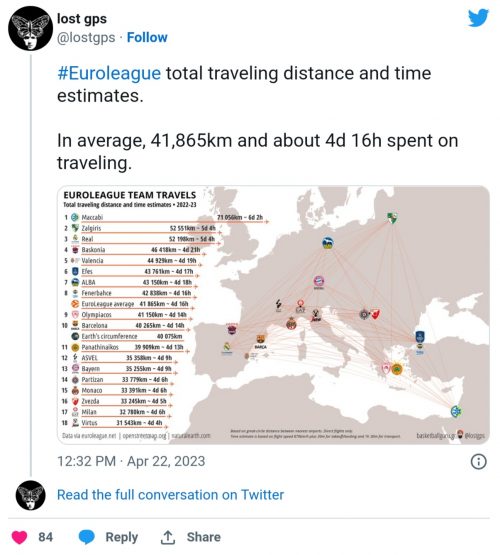
Task: Click the Maccabi logo on the map
Action: coord(456,411)
